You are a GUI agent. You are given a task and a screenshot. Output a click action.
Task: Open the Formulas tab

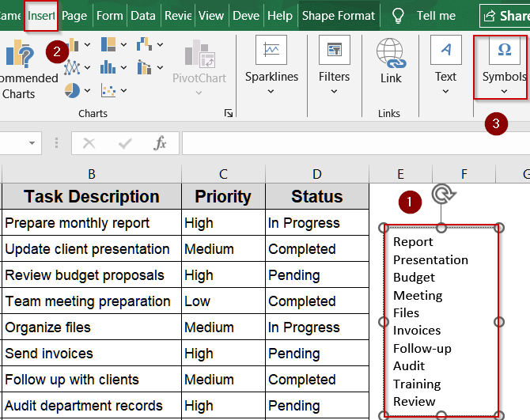click(x=109, y=16)
